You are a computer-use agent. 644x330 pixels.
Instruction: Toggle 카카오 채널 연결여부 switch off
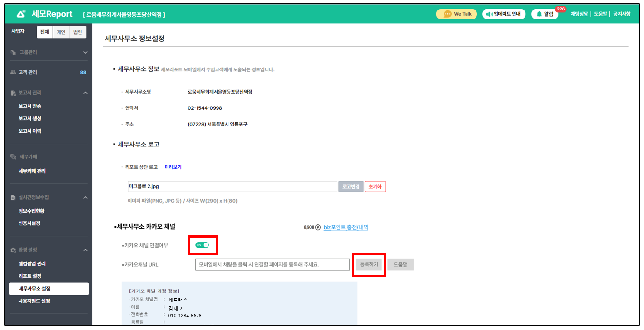(x=202, y=245)
